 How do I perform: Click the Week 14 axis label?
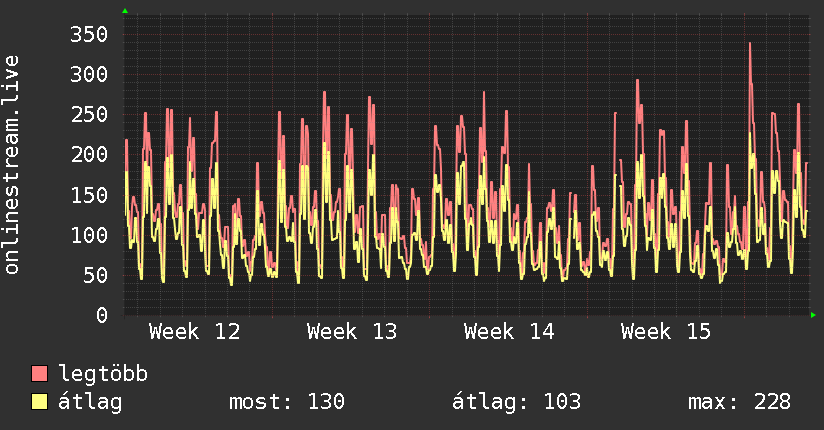[509, 332]
